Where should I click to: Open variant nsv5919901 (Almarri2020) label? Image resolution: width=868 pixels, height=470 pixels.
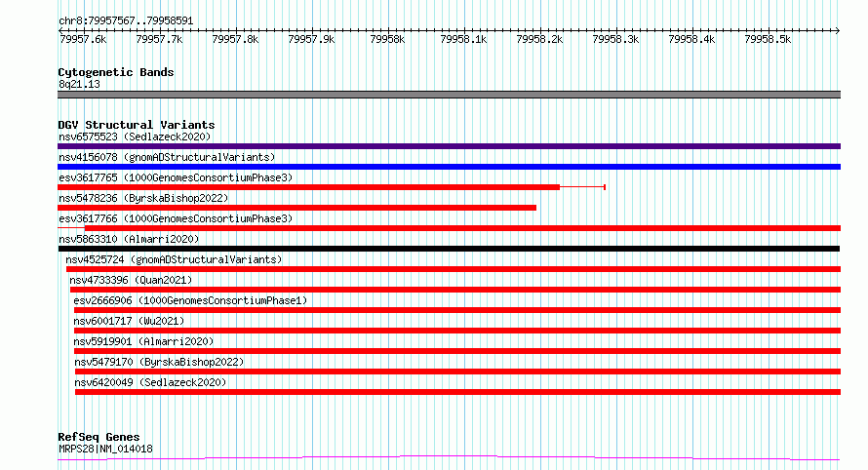tap(143, 341)
